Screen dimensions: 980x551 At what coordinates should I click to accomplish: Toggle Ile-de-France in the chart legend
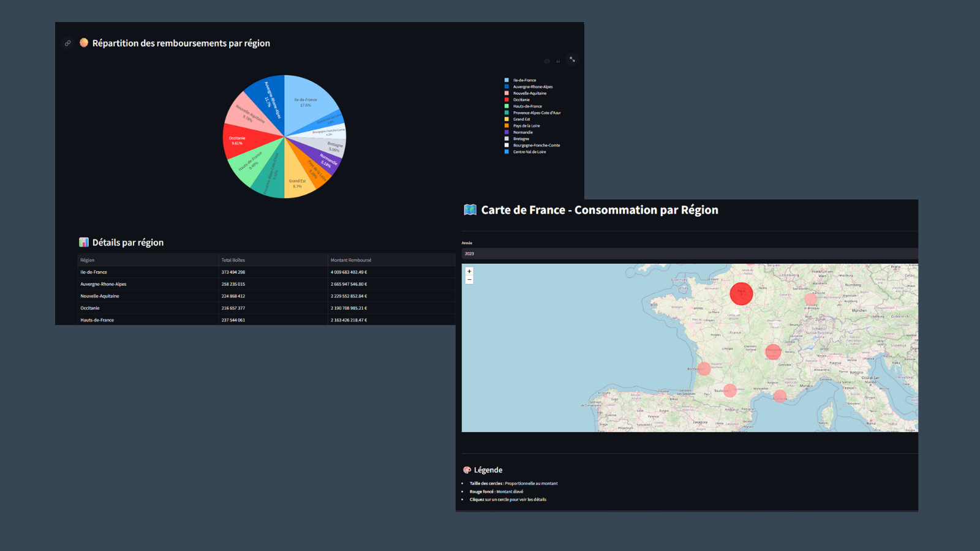[x=524, y=80]
